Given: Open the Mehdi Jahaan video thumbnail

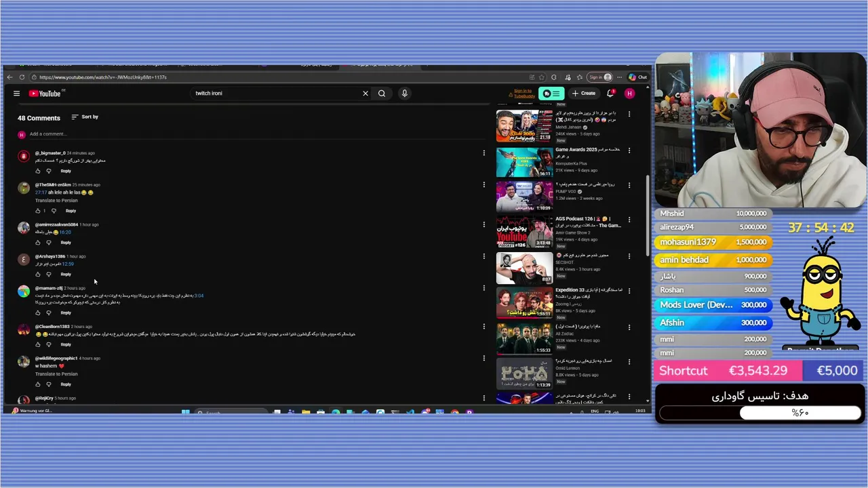Looking at the screenshot, I should click(524, 126).
